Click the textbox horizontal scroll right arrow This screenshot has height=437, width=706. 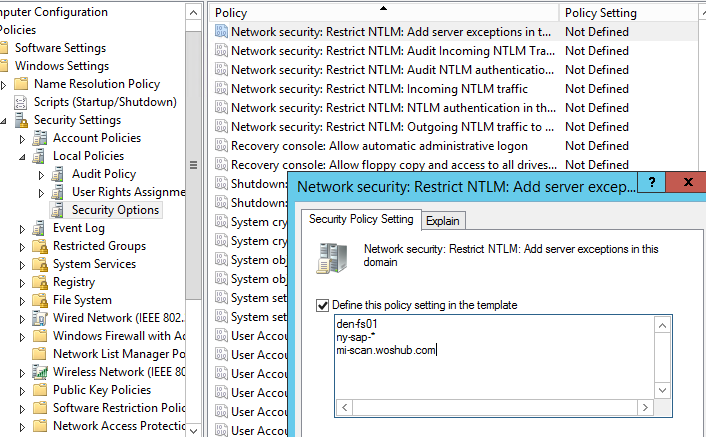pyautogui.click(x=645, y=407)
